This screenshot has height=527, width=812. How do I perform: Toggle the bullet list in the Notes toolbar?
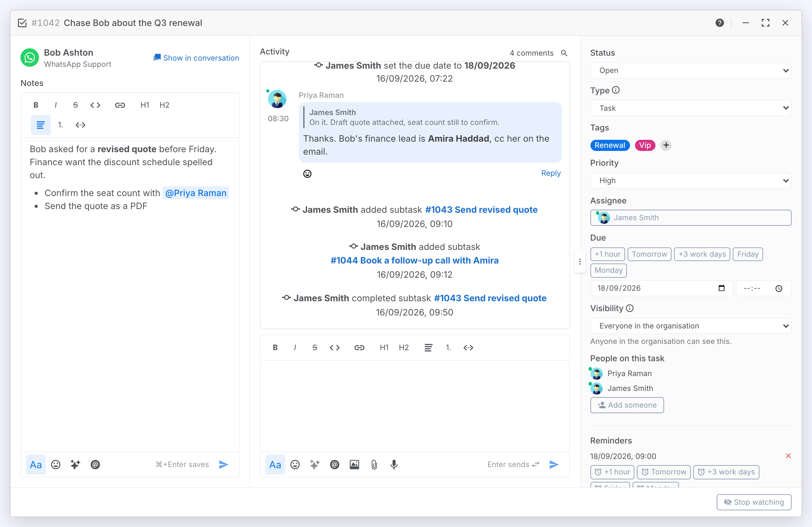41,125
